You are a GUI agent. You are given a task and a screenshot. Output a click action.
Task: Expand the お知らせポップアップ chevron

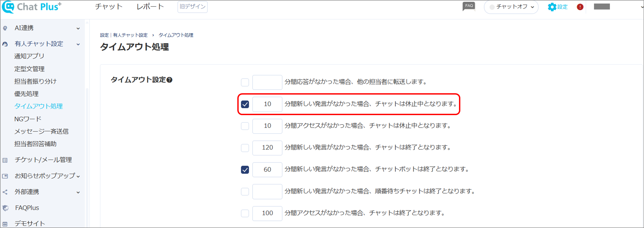78,176
